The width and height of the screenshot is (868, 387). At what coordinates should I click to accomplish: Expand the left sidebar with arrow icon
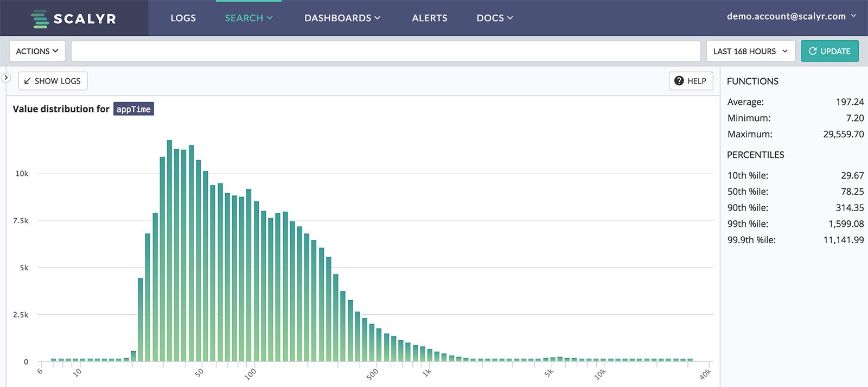pos(6,78)
